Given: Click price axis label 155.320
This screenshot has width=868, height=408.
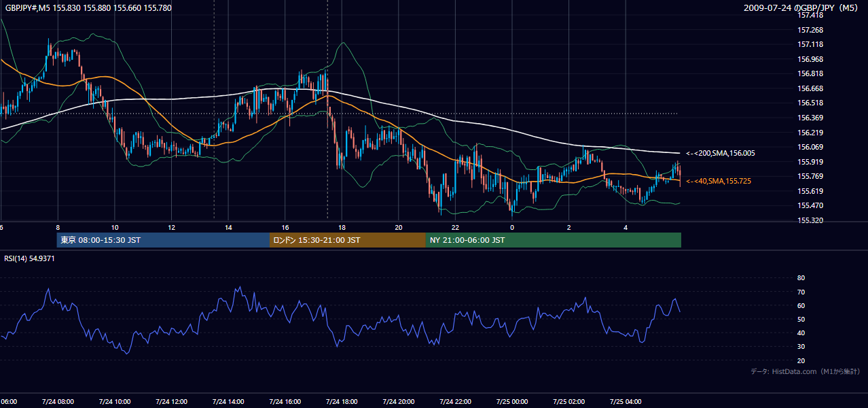Looking at the screenshot, I should click(810, 220).
